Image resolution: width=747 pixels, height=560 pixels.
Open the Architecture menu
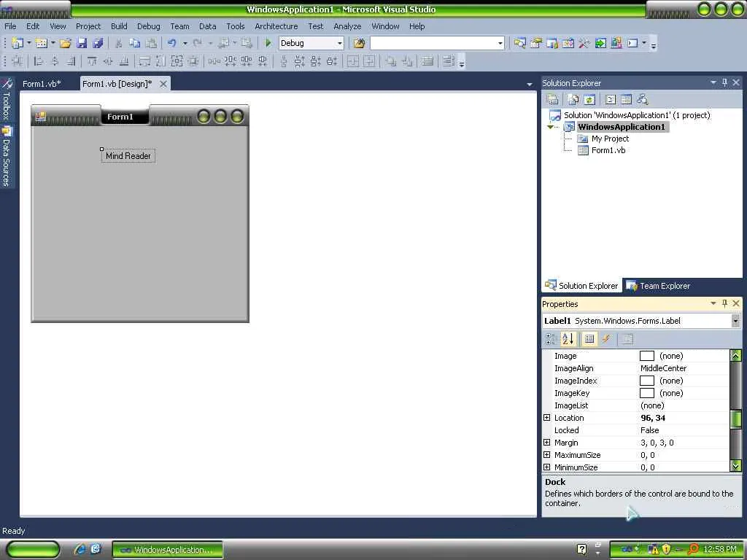(x=276, y=26)
